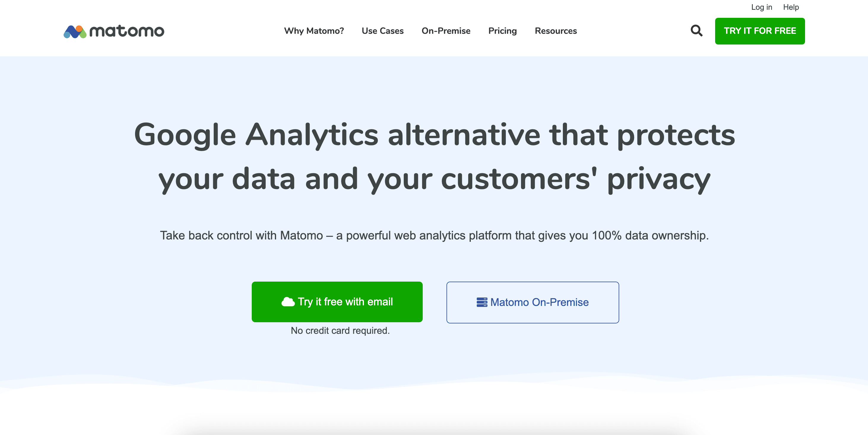Click the Matomo colorful logo icon
Screen dimensions: 868x435
pyautogui.click(x=75, y=32)
